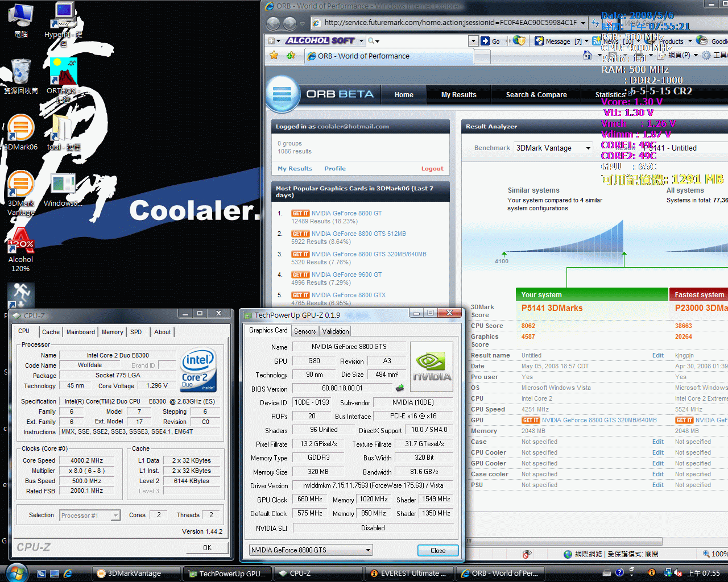Screen dimensions: 728x582
Task: Click Internet Explorer quick launch icon
Action: 68,573
